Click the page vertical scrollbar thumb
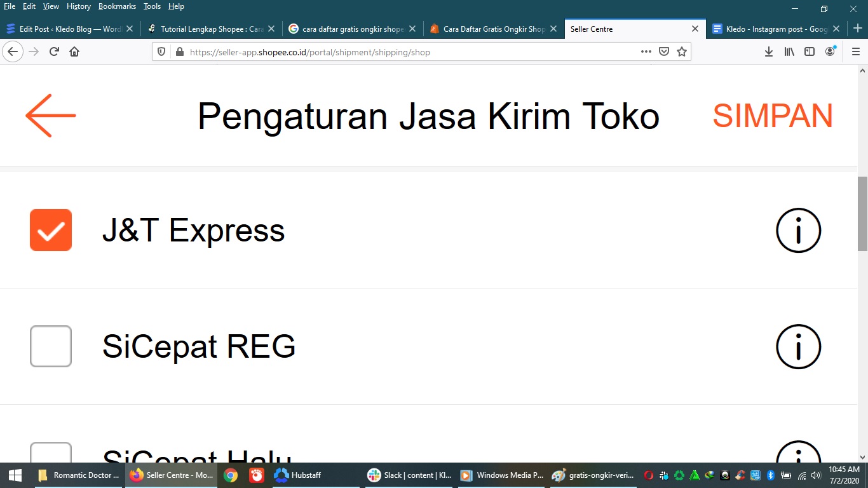This screenshot has height=488, width=868. 862,213
